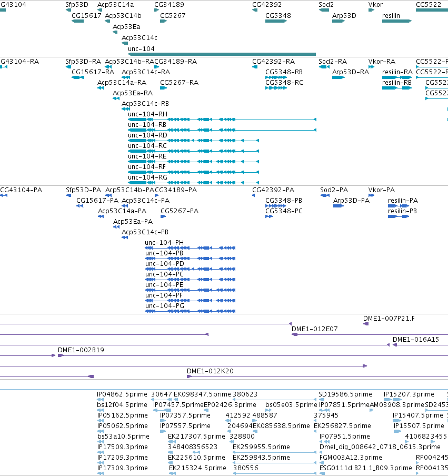Open EST IP17309.3prime label
This screenshot has height=476, width=448.
[x=122, y=468]
